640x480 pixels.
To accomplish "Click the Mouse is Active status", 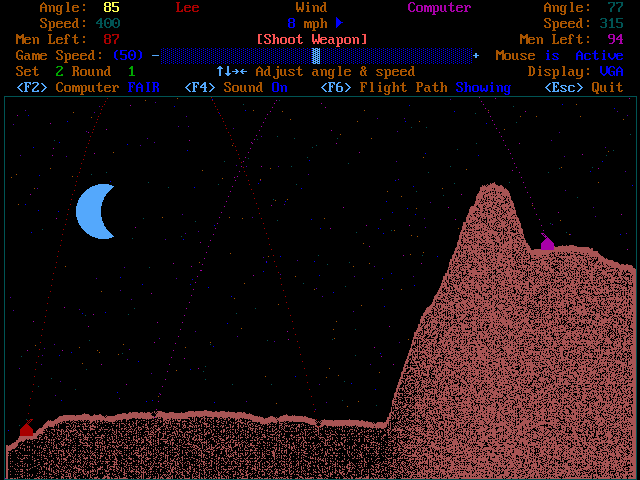I will [x=559, y=56].
